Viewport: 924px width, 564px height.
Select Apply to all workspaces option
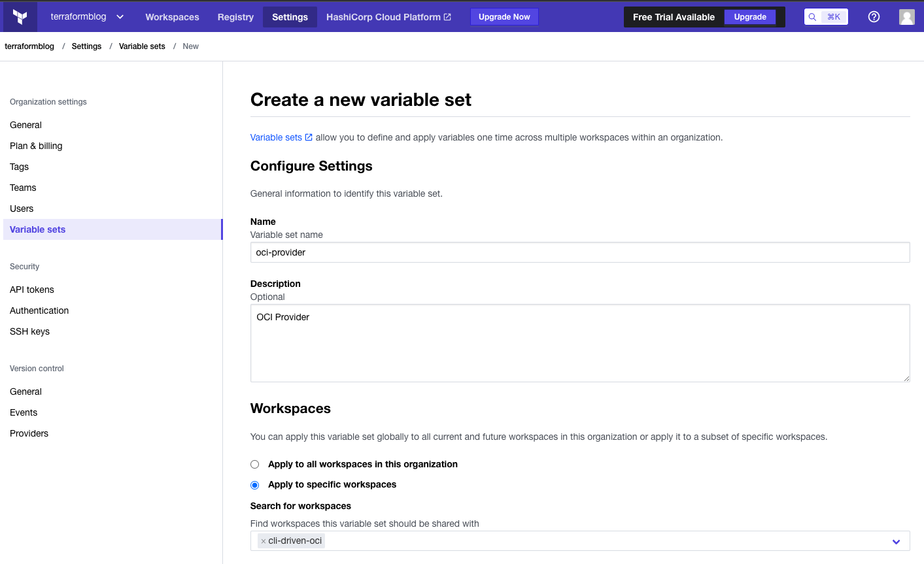pyautogui.click(x=254, y=464)
